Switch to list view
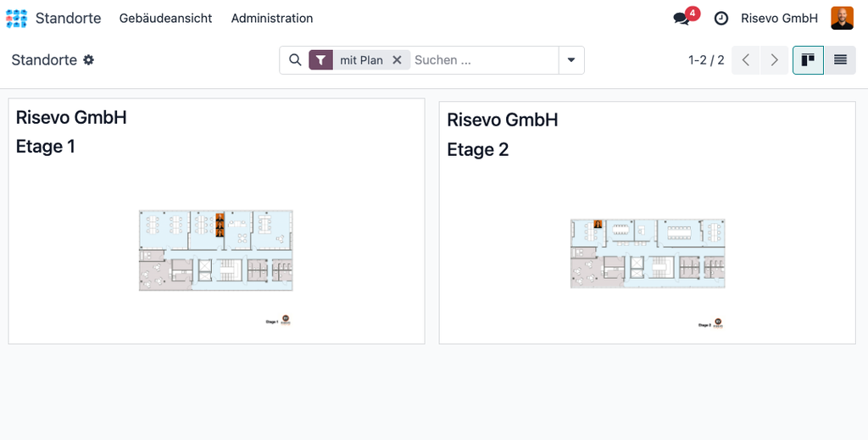 pos(840,60)
